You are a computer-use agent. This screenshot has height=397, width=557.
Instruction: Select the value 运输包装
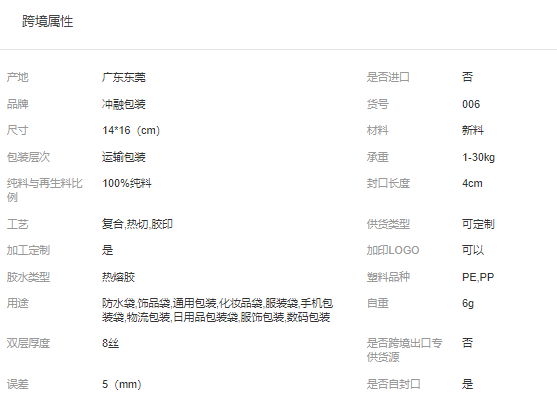pyautogui.click(x=124, y=157)
